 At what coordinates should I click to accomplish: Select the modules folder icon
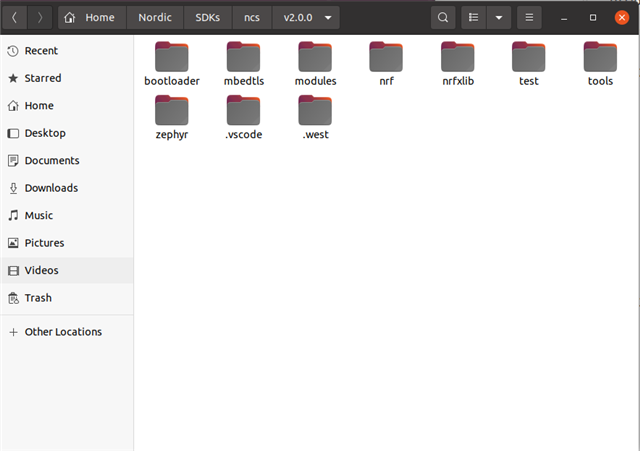pyautogui.click(x=315, y=57)
